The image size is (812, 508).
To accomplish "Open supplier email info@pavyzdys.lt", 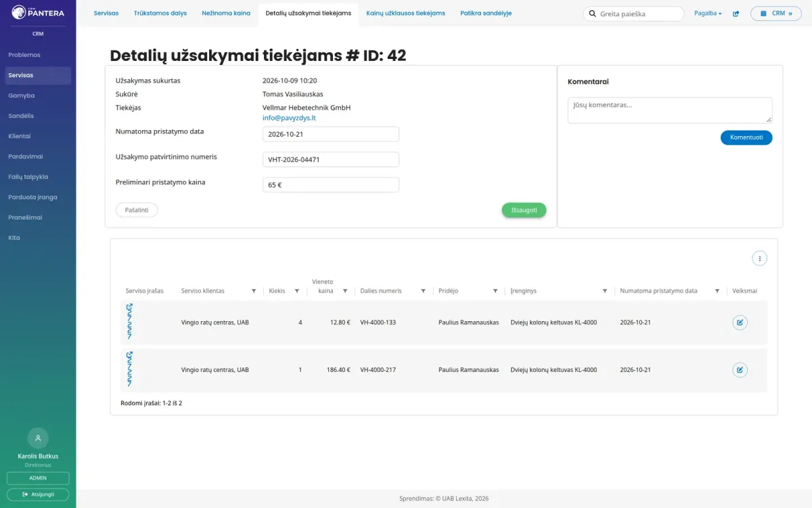I will coord(289,118).
